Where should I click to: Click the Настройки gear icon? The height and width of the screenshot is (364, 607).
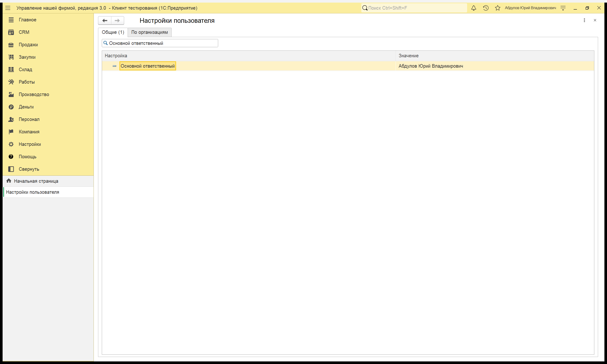coord(11,144)
